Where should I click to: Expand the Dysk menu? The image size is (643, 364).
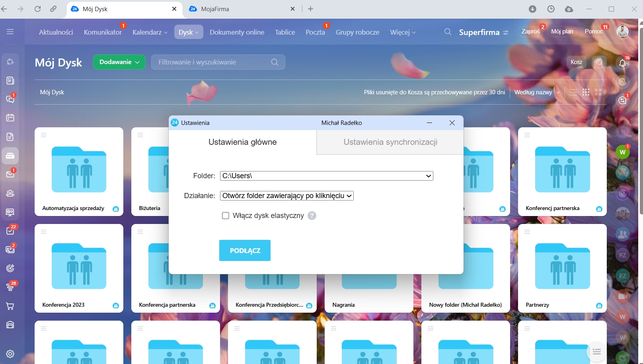[x=189, y=32]
